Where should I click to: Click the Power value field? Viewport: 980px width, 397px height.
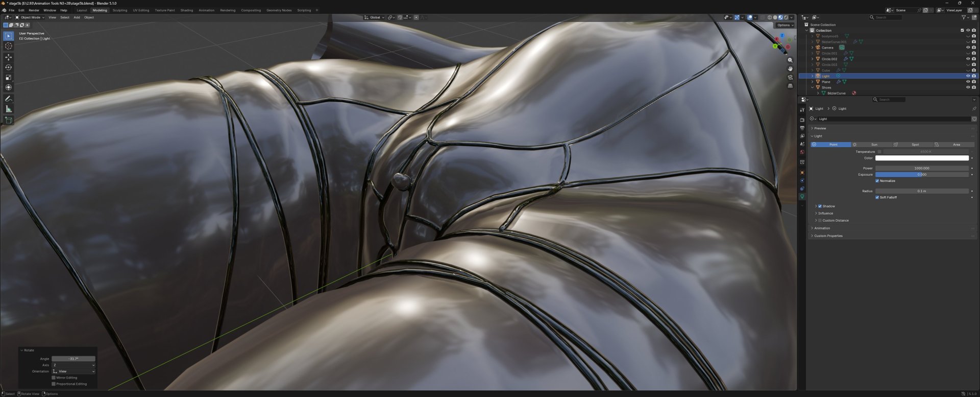(x=922, y=168)
